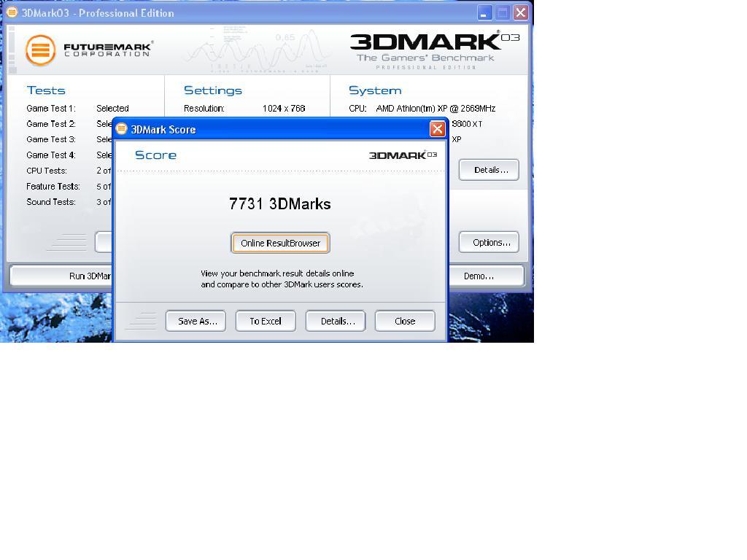Click the CPU AMD Athlon XP text
This screenshot has width=747, height=560.
(x=436, y=109)
